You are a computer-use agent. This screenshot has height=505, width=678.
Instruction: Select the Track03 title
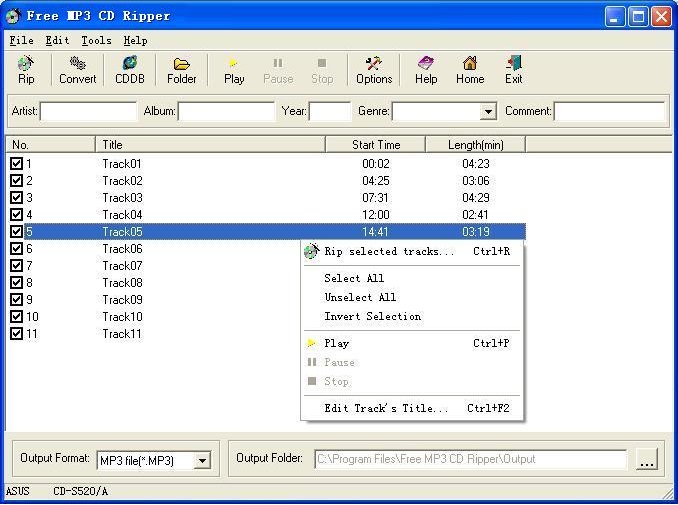tap(122, 198)
